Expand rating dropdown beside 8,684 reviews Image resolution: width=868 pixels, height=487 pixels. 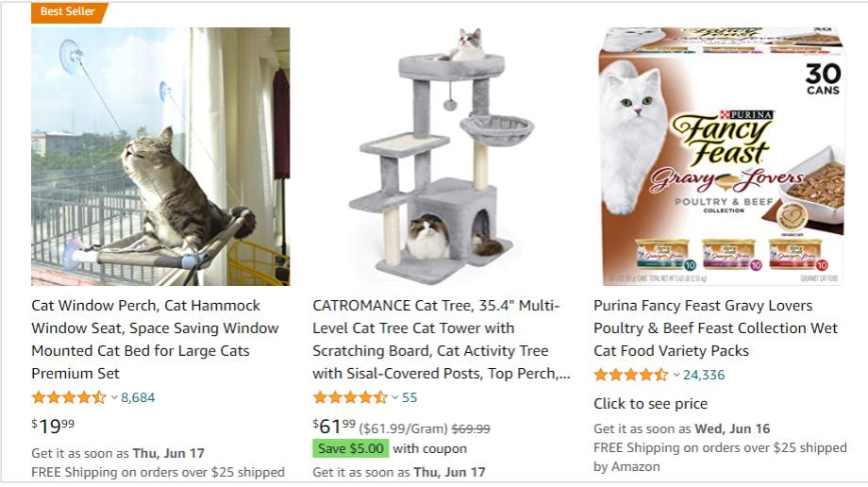click(x=114, y=397)
